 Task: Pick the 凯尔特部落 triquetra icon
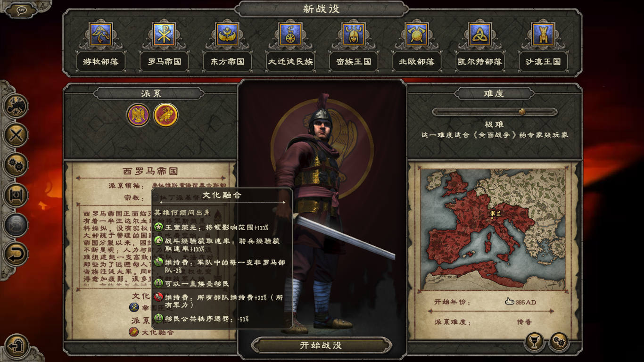pos(480,34)
